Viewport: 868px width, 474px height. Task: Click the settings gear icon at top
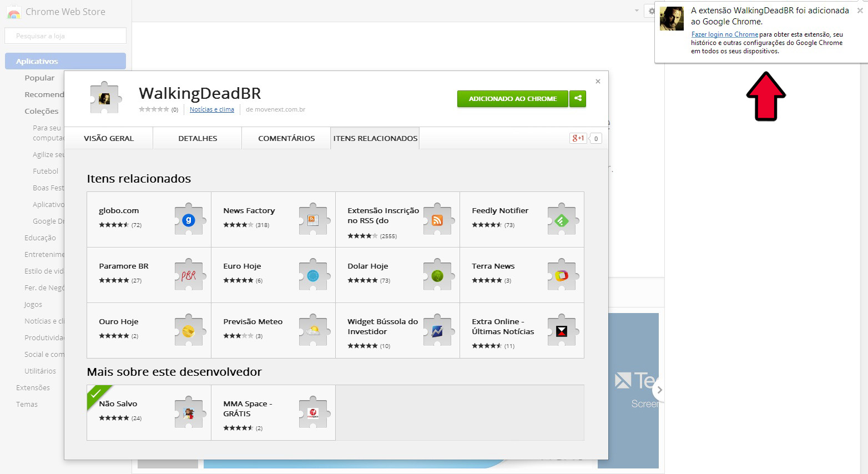(652, 11)
